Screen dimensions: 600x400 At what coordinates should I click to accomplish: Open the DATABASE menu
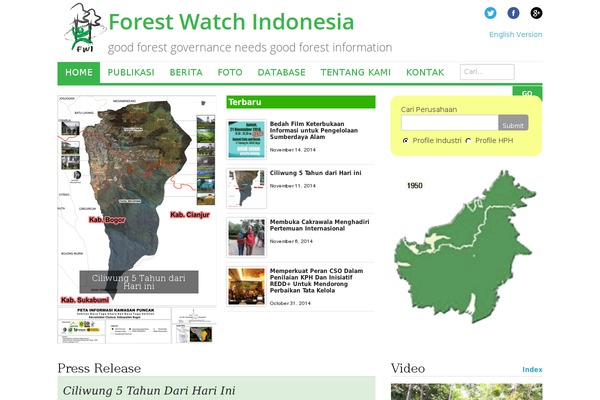282,72
